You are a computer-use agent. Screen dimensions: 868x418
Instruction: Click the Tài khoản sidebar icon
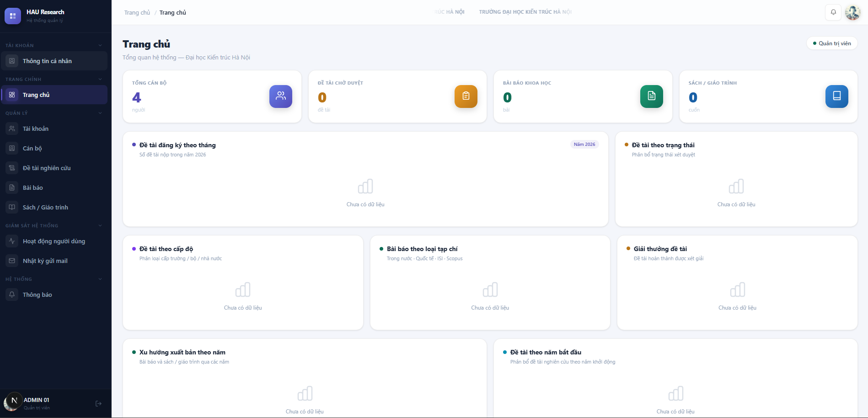pos(12,129)
